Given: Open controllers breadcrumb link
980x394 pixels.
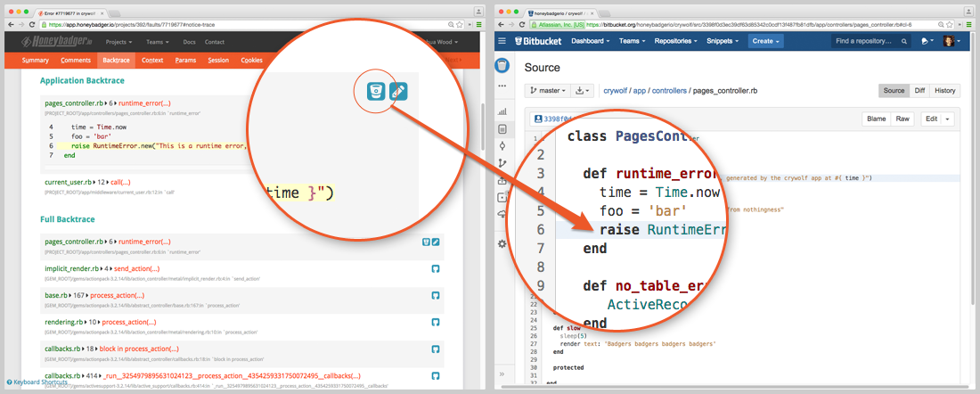Looking at the screenshot, I should [x=669, y=91].
